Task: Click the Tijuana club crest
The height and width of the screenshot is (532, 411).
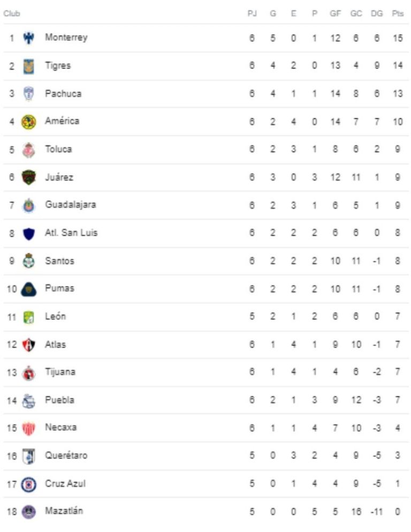Action: coord(28,372)
